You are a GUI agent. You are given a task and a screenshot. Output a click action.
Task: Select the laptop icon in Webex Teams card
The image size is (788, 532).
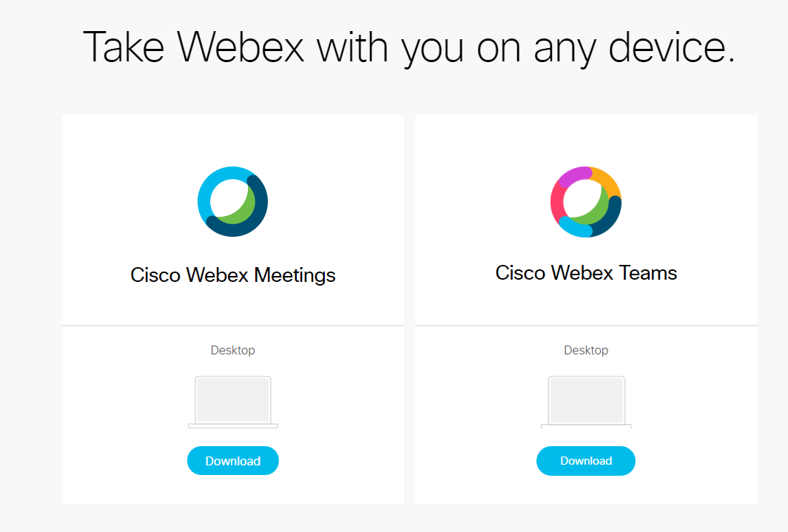point(586,402)
